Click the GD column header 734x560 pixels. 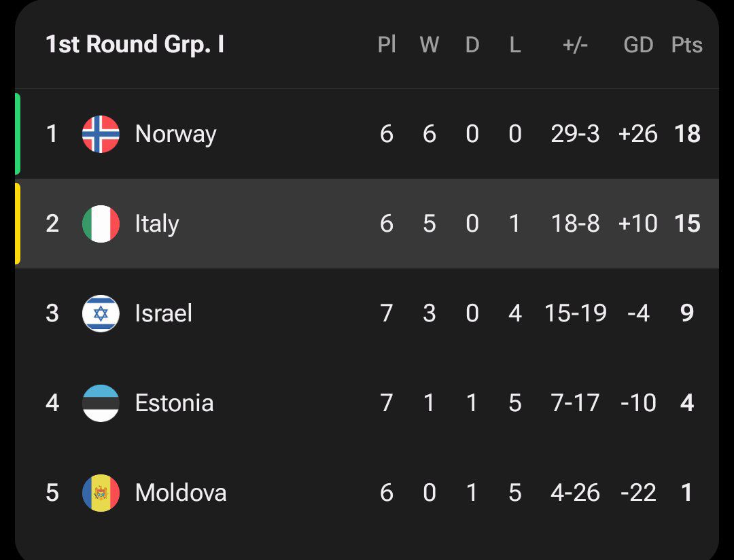pyautogui.click(x=638, y=45)
